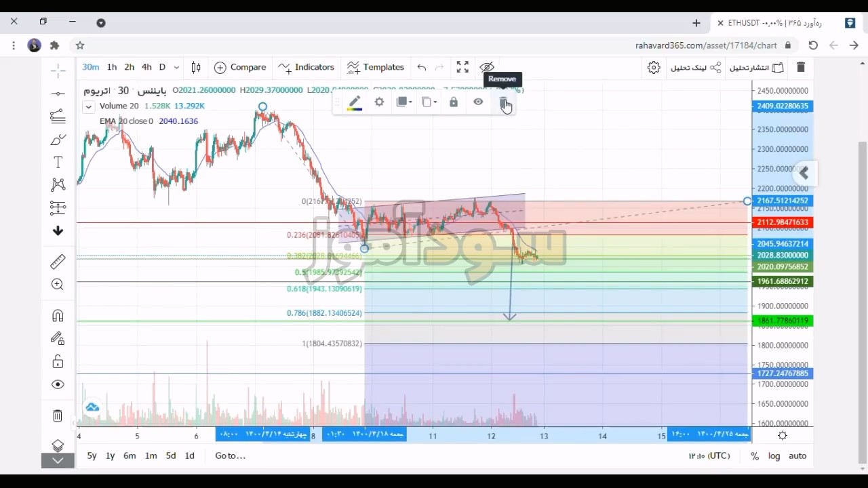
Task: Activate the zoom in tool
Action: (58, 285)
